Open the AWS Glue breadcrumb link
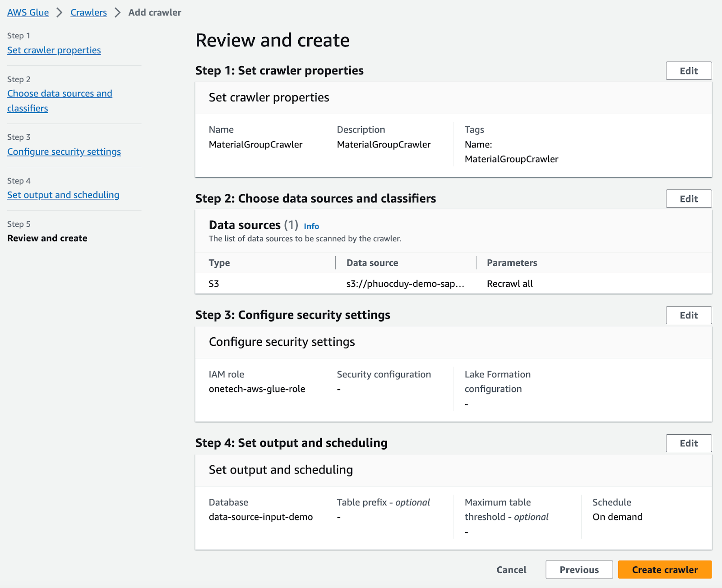The height and width of the screenshot is (588, 722). 28,13
